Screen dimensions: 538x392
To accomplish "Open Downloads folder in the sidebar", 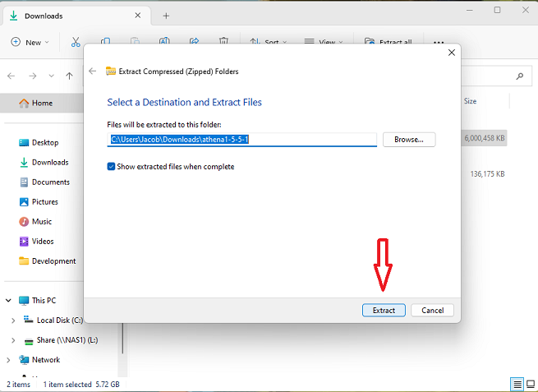I will 50,163.
